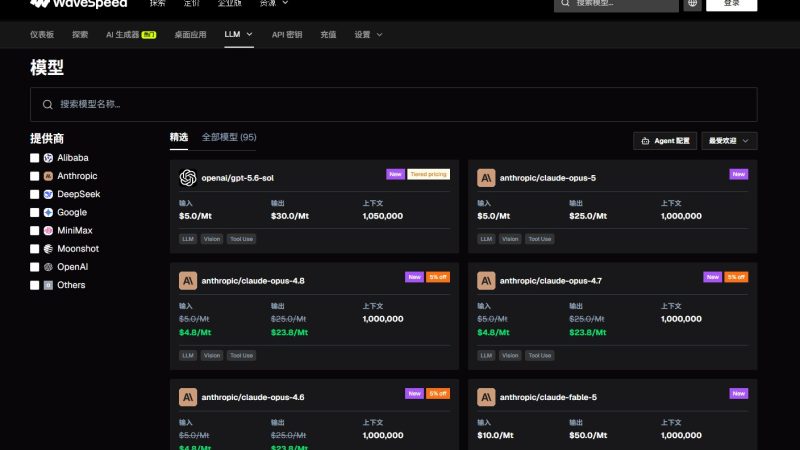Open the openai/gpt-5.6-sol model link
The width and height of the screenshot is (800, 450).
[x=238, y=178]
